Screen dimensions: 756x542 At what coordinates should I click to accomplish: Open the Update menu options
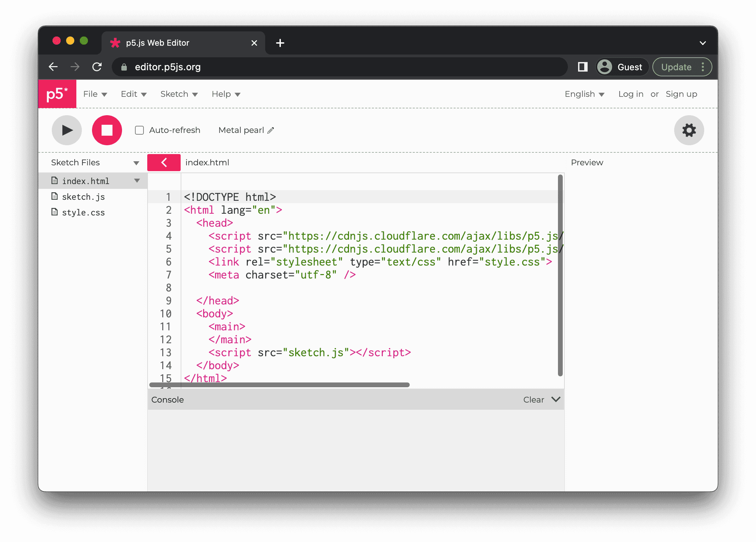(x=703, y=67)
